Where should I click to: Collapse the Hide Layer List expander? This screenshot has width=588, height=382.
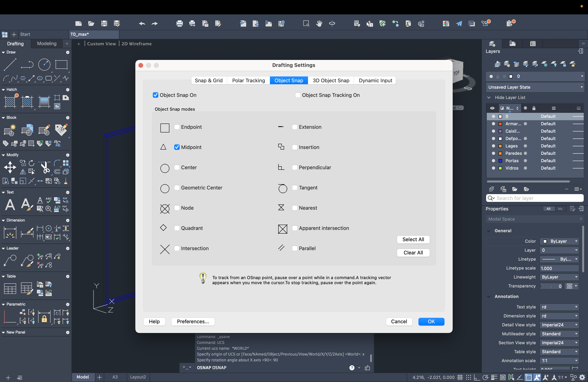click(x=489, y=98)
